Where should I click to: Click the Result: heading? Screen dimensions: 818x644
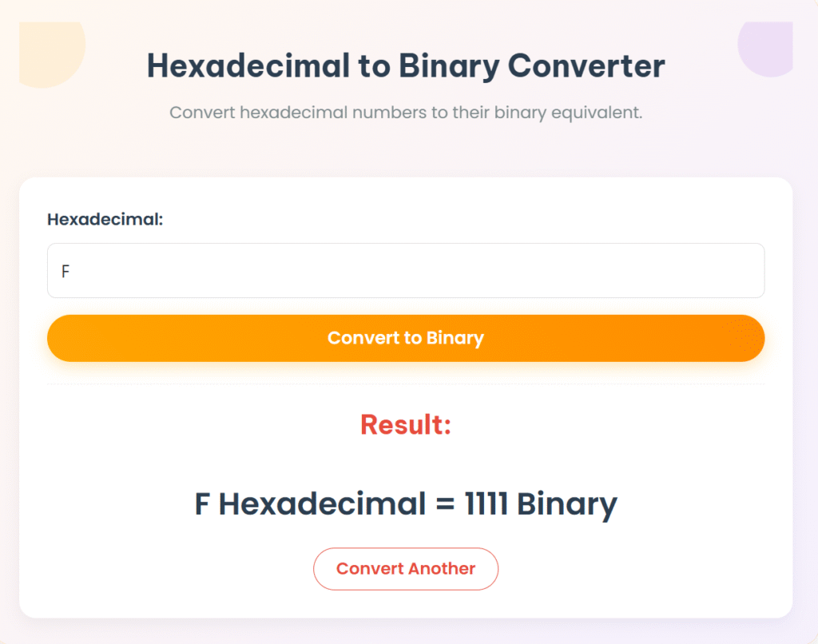(405, 424)
